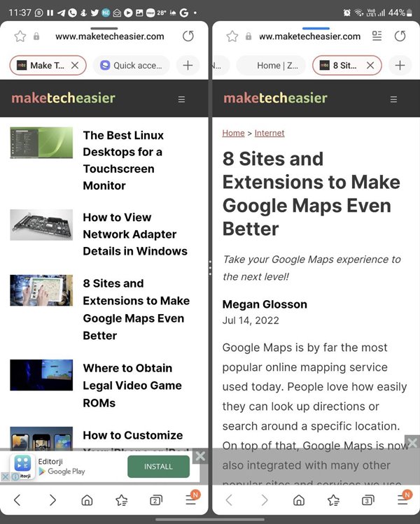
Task: Tap battery 44% indicator
Action: 400,13
